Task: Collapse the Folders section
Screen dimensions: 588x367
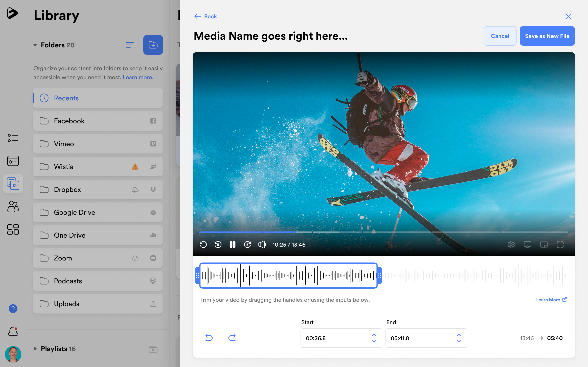Action: 35,45
